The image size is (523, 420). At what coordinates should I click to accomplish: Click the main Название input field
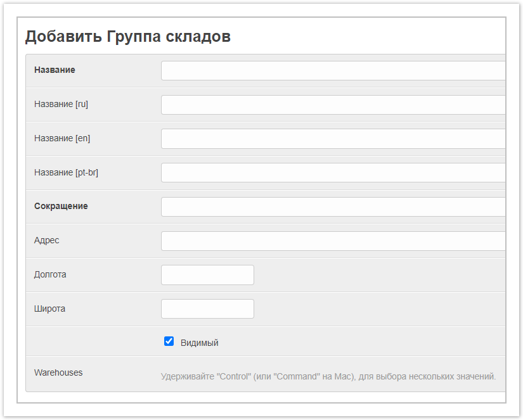point(333,70)
